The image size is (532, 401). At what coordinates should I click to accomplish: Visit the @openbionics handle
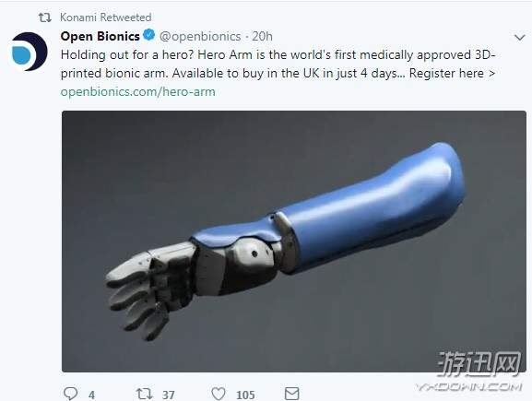(x=200, y=36)
